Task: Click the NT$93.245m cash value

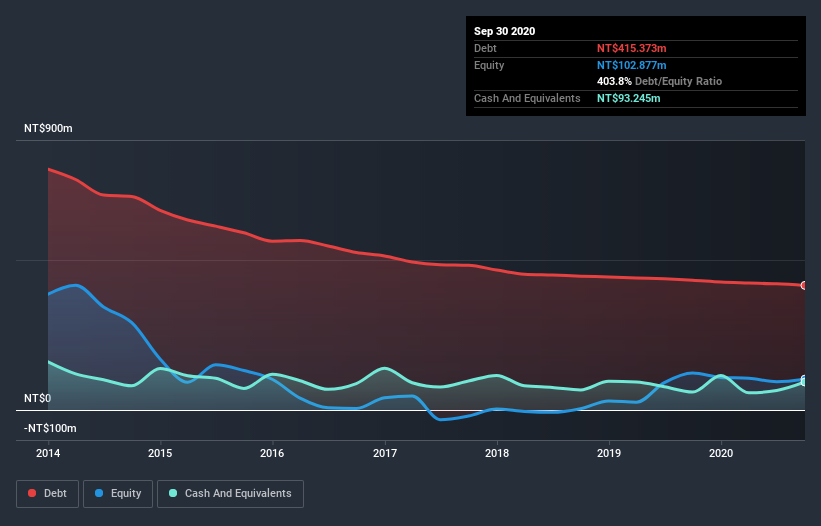Action: pos(628,98)
